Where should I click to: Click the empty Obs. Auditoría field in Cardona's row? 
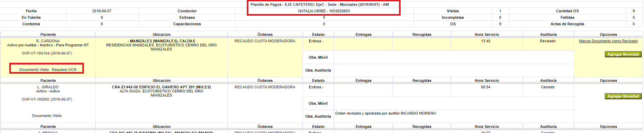pyautogui.click(x=454, y=70)
